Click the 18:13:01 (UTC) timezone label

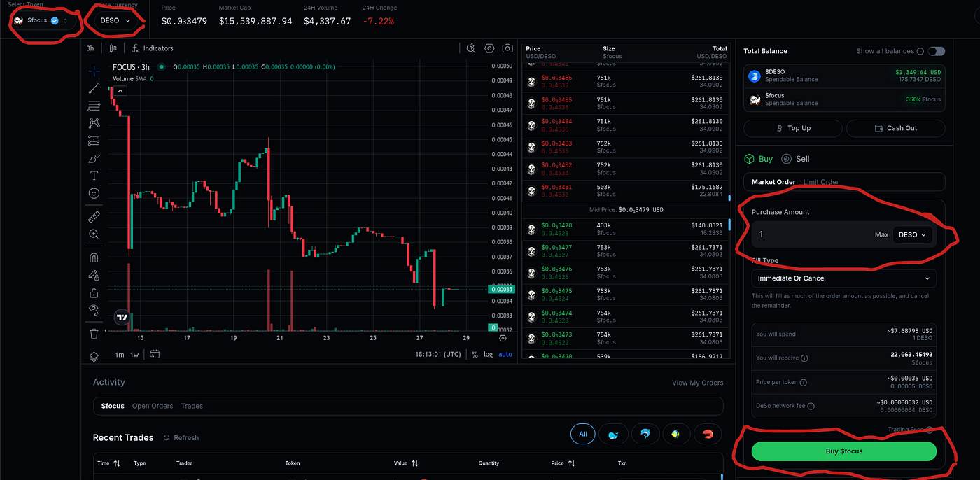click(438, 354)
